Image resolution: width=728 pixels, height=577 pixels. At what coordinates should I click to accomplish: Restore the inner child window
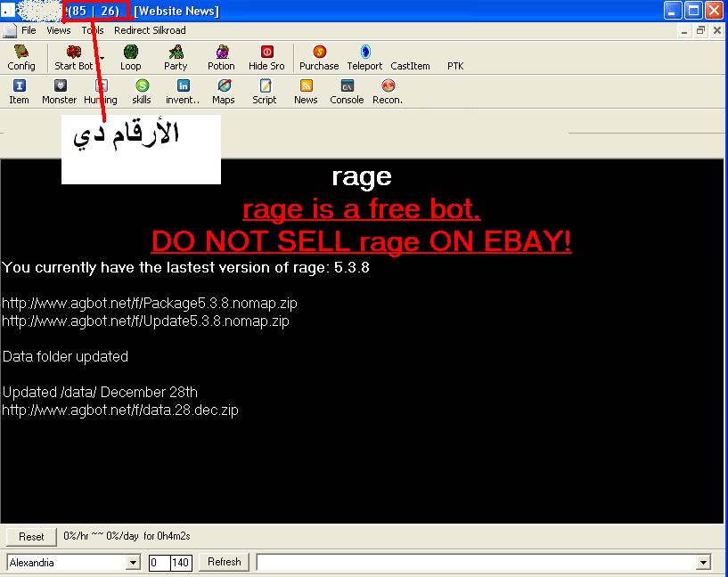coord(700,31)
